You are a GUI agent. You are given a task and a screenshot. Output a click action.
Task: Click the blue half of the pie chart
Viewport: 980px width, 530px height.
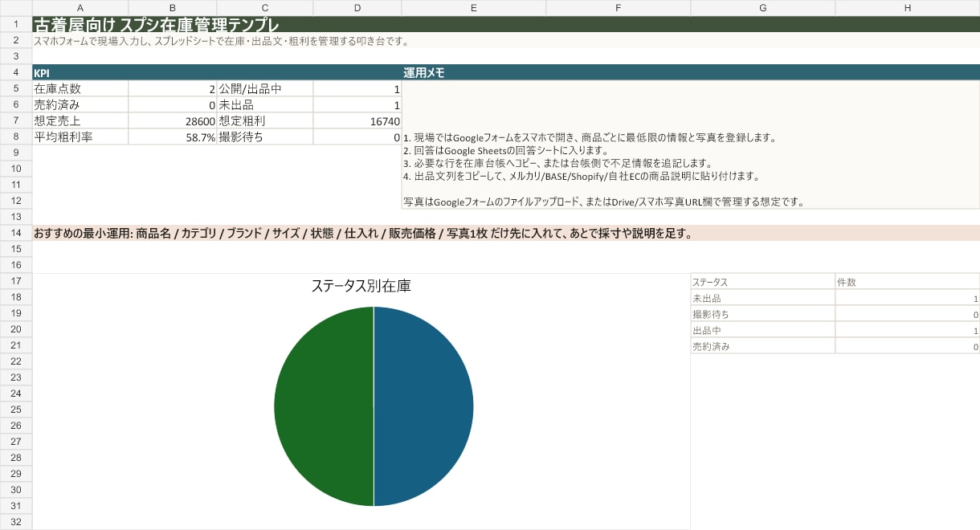point(426,406)
